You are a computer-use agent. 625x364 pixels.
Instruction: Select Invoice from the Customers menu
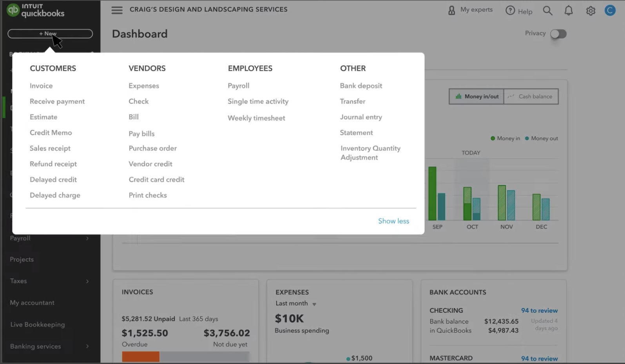coord(41,86)
